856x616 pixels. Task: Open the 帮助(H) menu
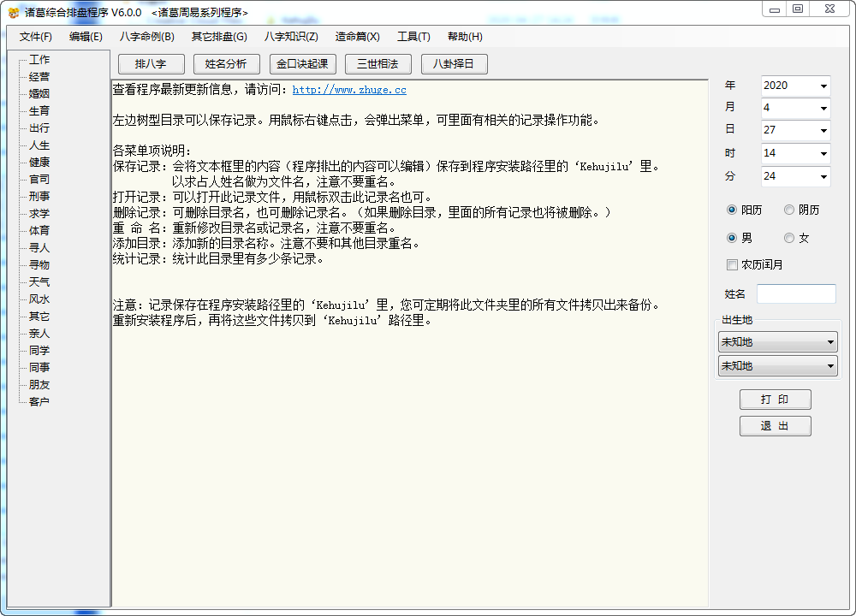pyautogui.click(x=465, y=37)
